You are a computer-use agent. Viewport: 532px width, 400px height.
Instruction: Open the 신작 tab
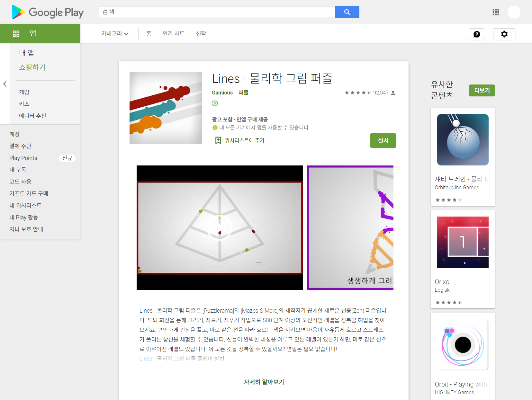pos(201,34)
